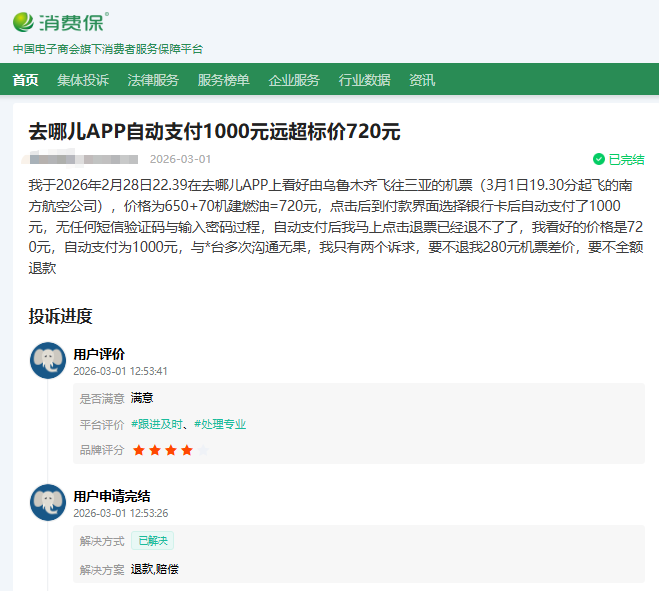The image size is (659, 591).
Task: Go to the 首页 tab
Action: pos(26,80)
